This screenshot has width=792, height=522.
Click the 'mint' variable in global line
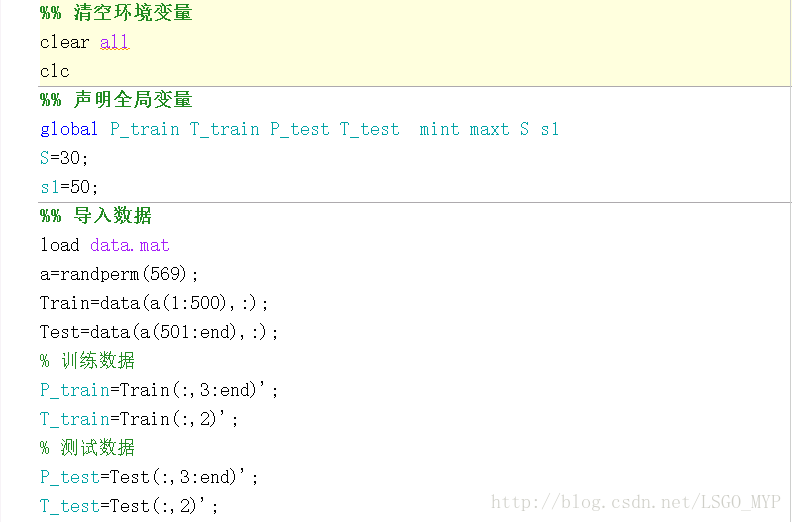coord(439,129)
